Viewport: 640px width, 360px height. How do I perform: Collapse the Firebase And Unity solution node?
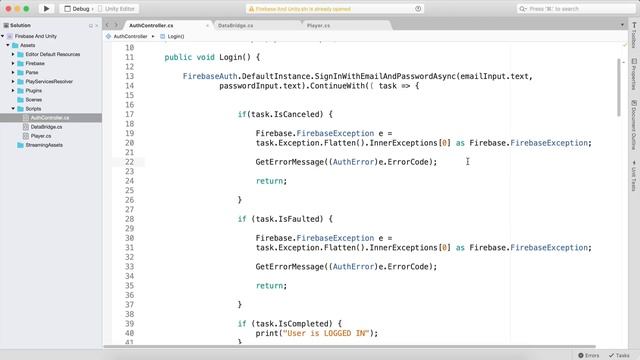2,36
